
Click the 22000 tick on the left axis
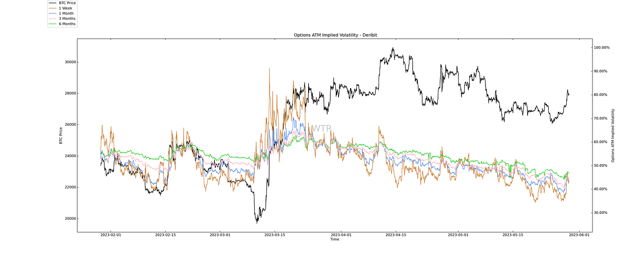pyautogui.click(x=70, y=188)
